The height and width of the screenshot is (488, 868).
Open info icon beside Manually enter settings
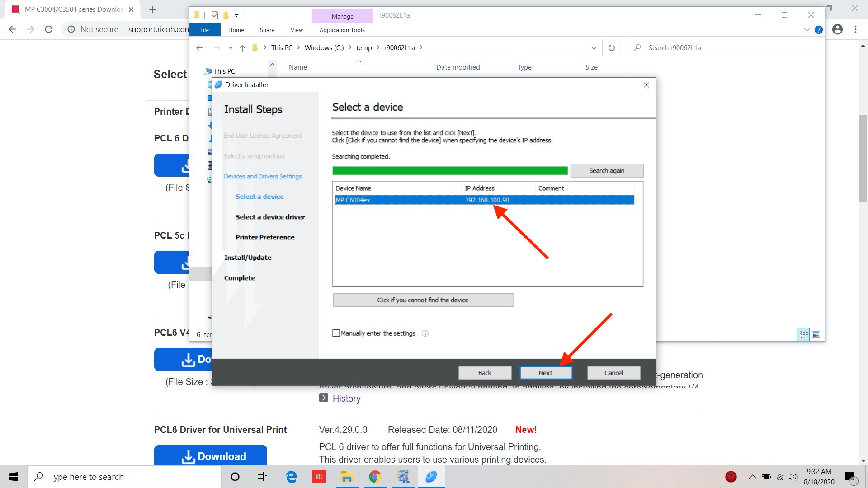pos(425,333)
